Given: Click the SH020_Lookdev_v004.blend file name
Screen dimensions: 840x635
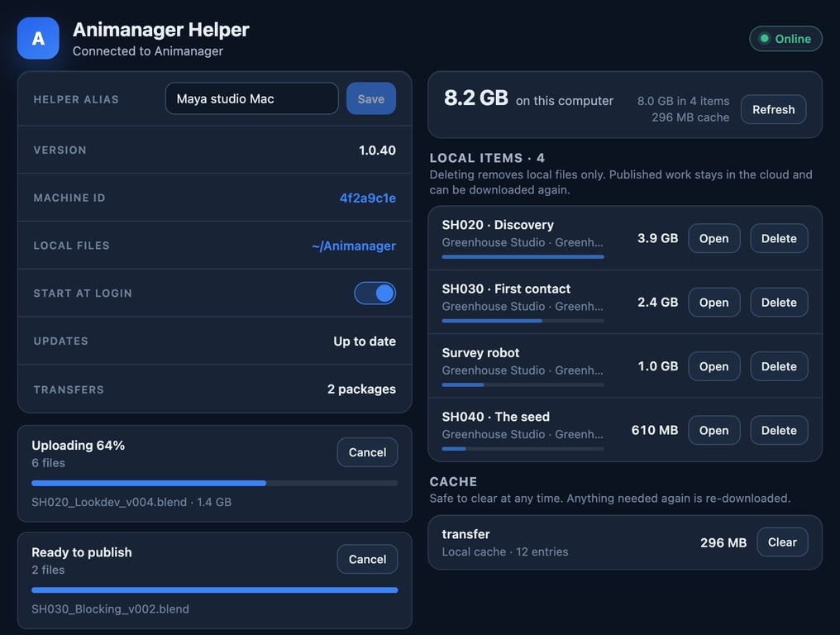Looking at the screenshot, I should pos(109,502).
